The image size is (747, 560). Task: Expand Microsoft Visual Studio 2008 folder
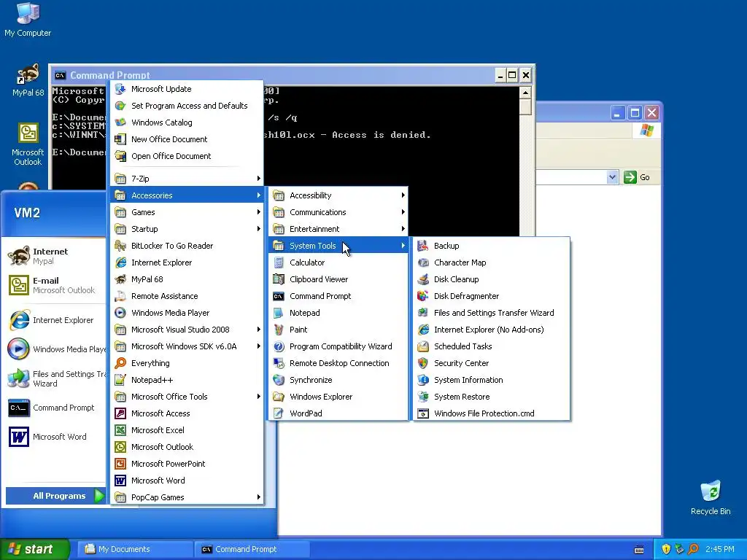click(187, 330)
